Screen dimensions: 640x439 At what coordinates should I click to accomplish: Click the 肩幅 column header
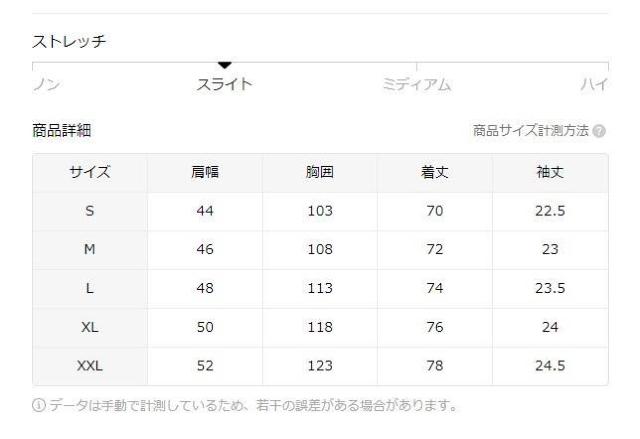coord(205,173)
